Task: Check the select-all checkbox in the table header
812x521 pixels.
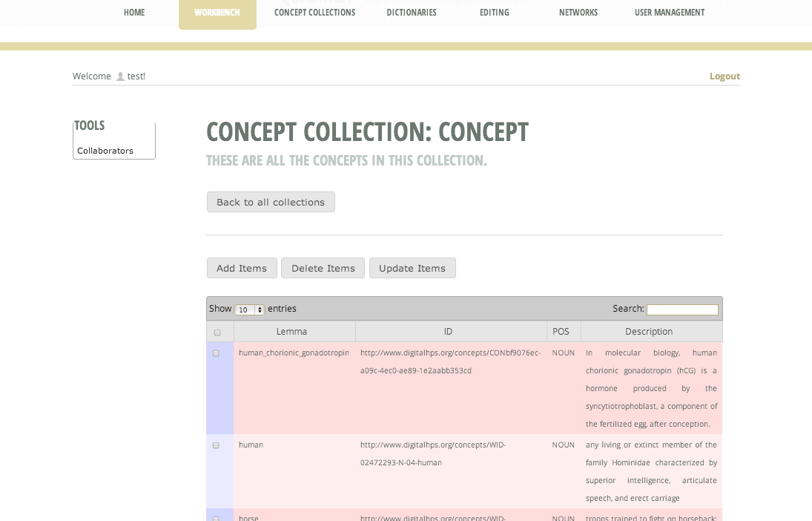Action: coord(218,332)
